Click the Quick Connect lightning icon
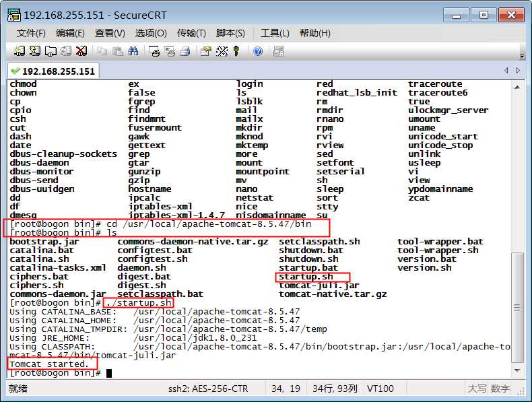This screenshot has height=402, width=532. tap(34, 51)
